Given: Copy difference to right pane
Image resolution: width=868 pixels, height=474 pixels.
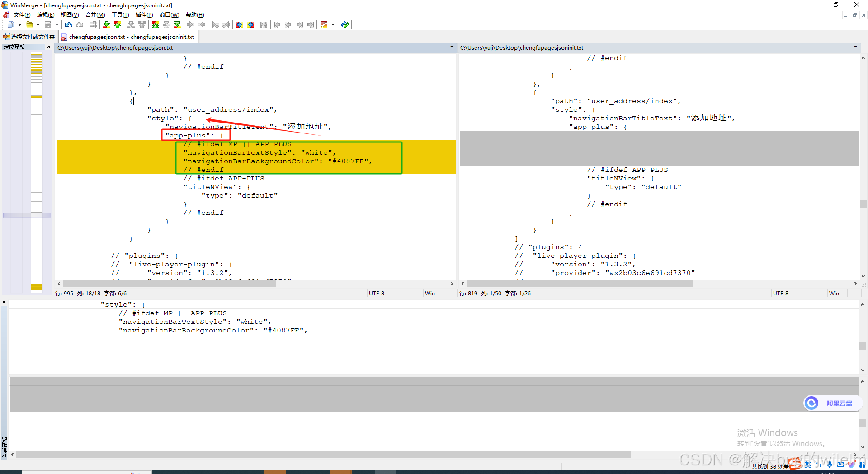Looking at the screenshot, I should point(190,25).
